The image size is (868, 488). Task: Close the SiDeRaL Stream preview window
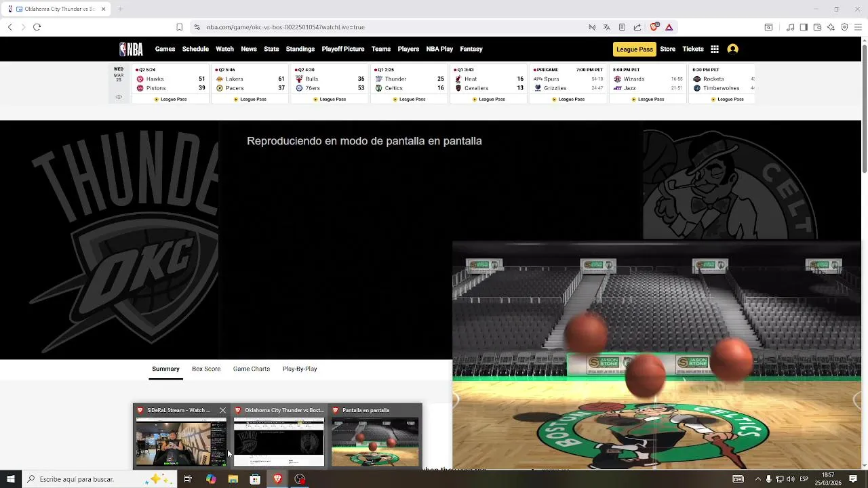coord(222,410)
